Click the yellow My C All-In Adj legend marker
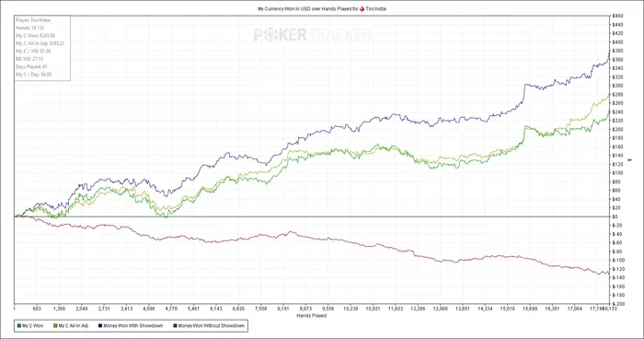The height and width of the screenshot is (339, 644). [55, 326]
